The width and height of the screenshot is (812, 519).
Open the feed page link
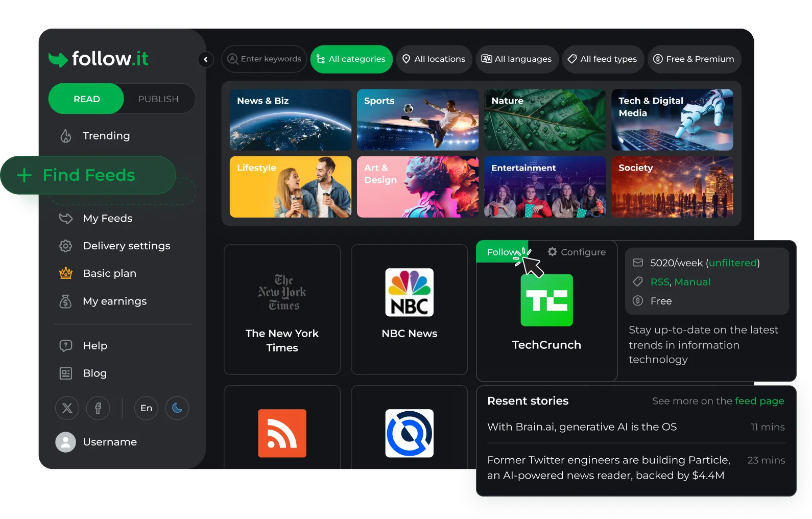[x=759, y=401]
